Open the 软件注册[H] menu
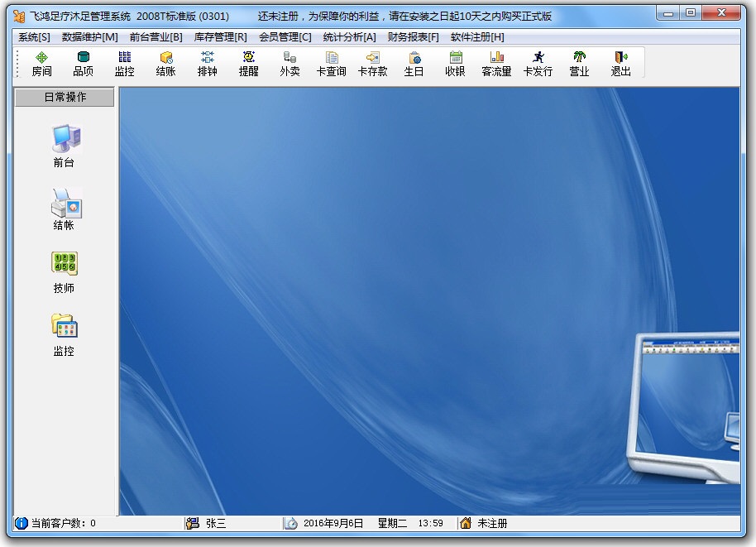 click(x=477, y=37)
